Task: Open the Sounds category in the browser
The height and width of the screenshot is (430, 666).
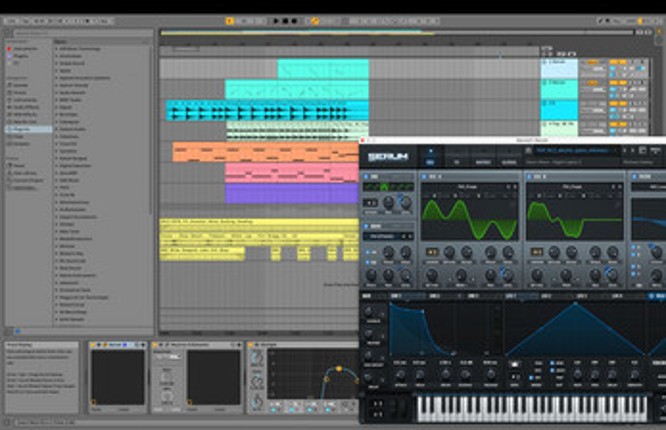Action: [18, 85]
